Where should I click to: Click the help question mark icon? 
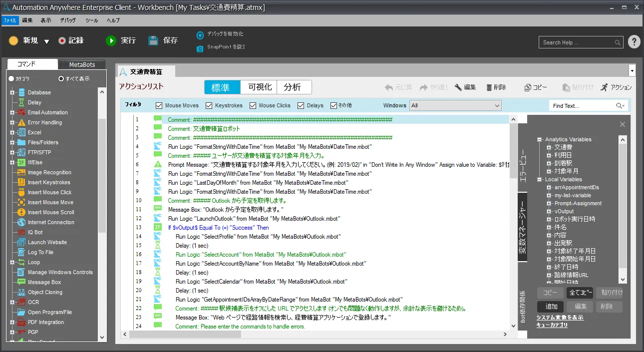(634, 42)
